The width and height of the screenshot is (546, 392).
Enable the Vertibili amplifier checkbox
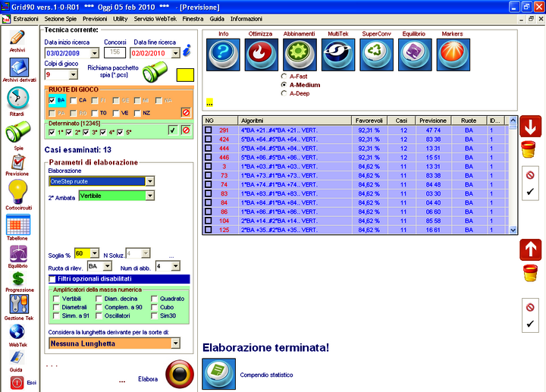[56, 299]
